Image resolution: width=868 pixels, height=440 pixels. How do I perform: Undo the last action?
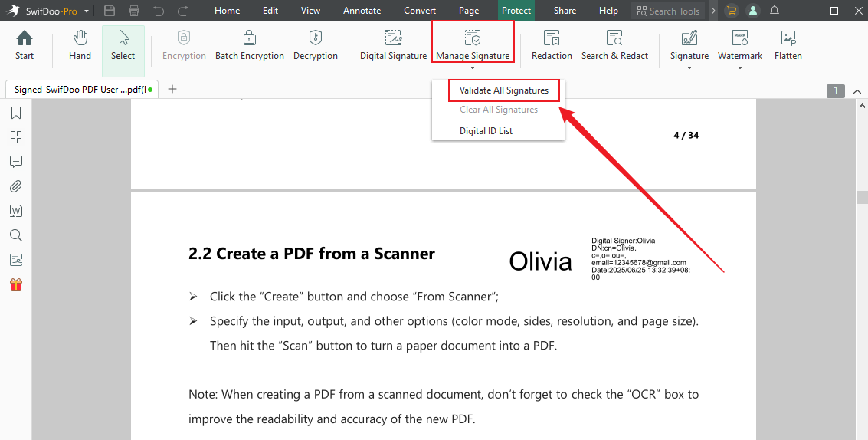click(159, 11)
